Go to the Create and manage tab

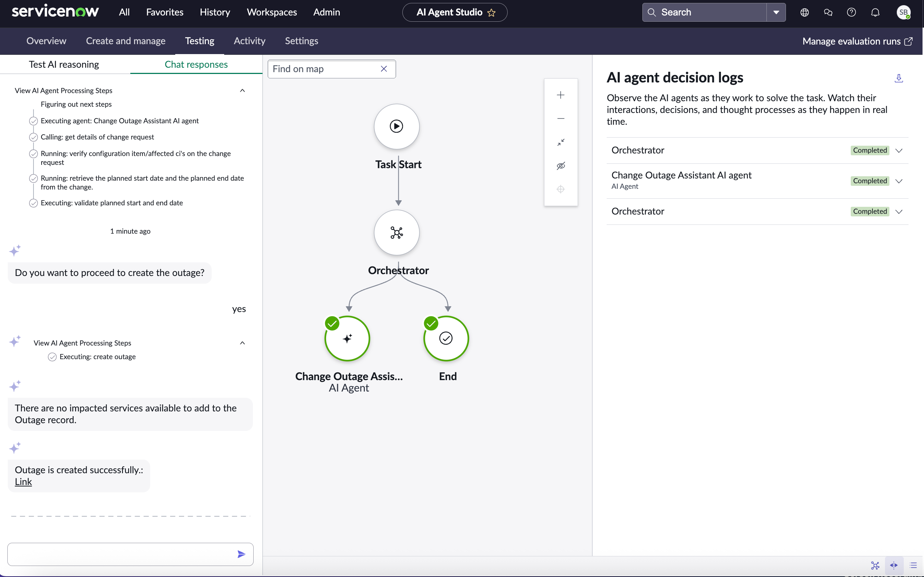(126, 41)
